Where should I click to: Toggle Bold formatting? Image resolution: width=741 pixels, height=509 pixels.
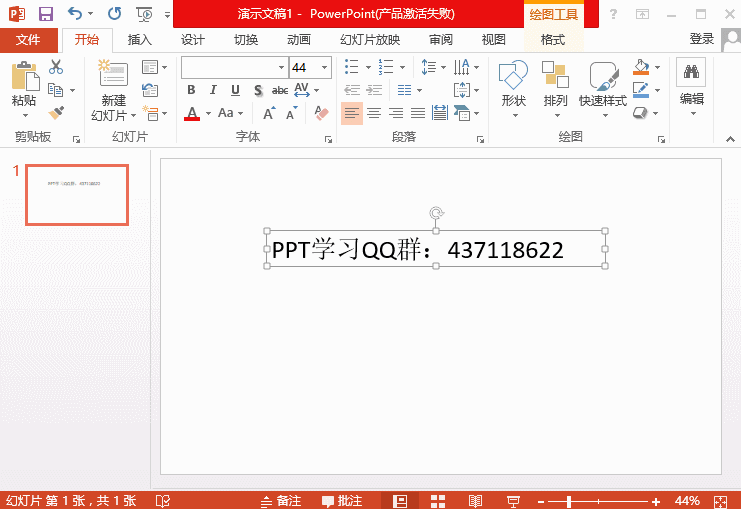coord(191,90)
